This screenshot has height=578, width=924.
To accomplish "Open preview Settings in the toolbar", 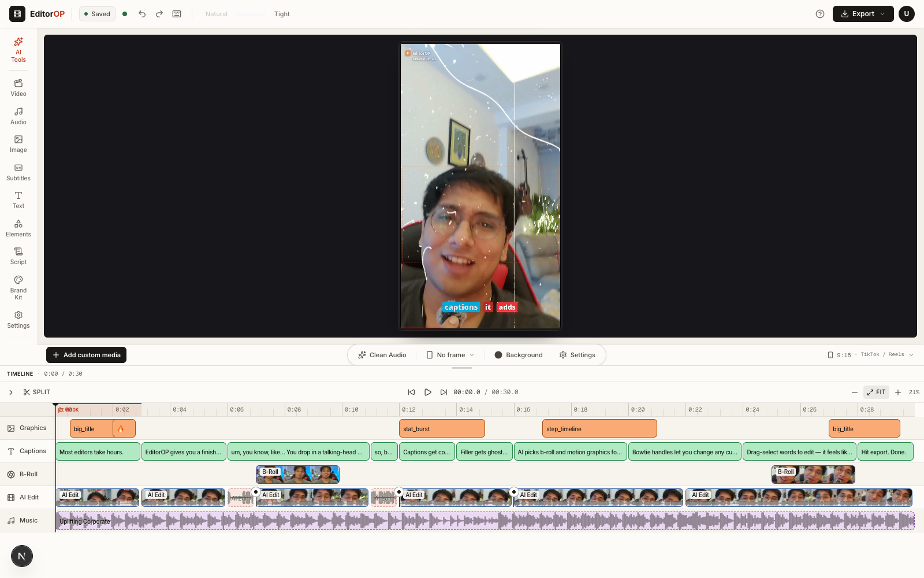I will coord(577,355).
